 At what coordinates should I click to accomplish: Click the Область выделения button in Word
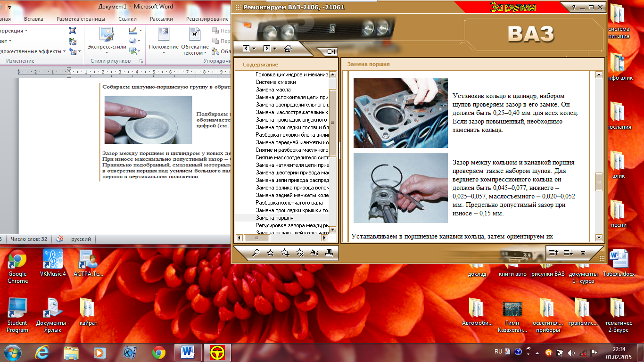pyautogui.click(x=221, y=51)
